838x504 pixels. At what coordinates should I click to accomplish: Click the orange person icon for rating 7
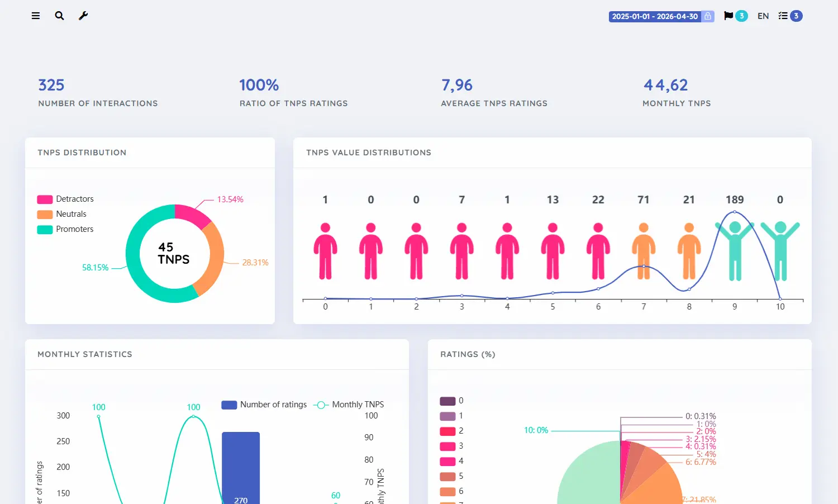(x=644, y=251)
